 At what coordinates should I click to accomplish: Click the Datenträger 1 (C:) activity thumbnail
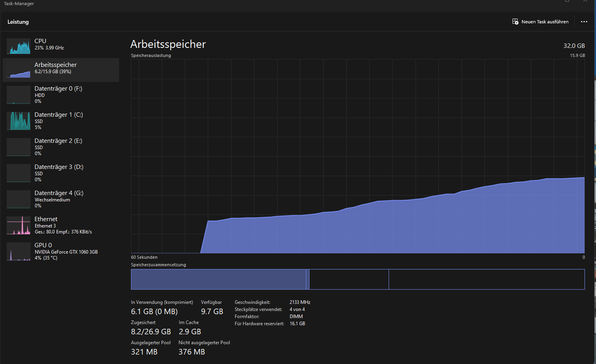[19, 121]
